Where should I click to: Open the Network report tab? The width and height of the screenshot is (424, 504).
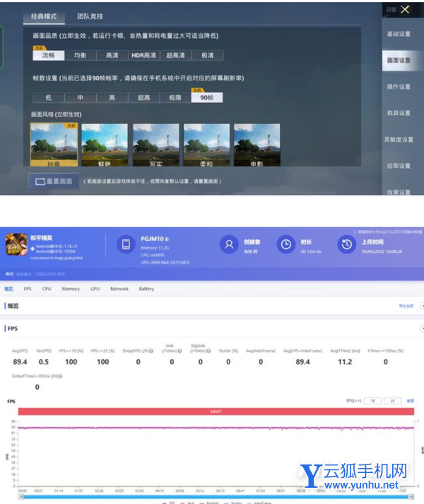(x=119, y=289)
